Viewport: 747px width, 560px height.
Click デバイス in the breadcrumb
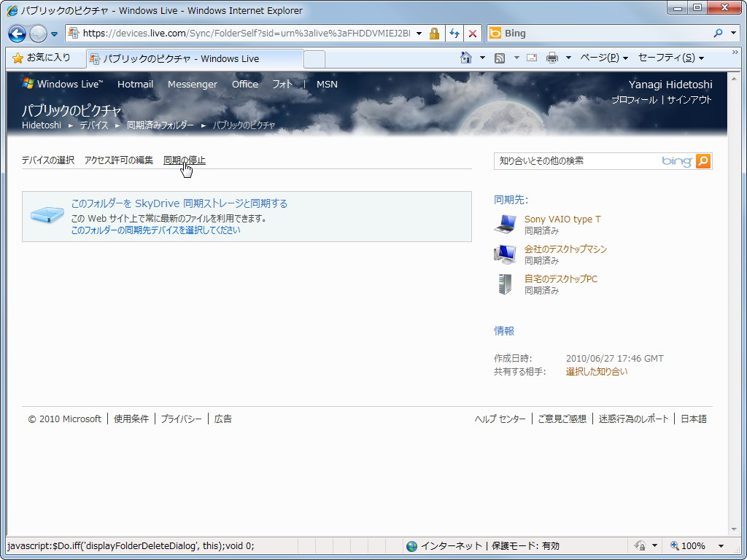click(x=93, y=125)
